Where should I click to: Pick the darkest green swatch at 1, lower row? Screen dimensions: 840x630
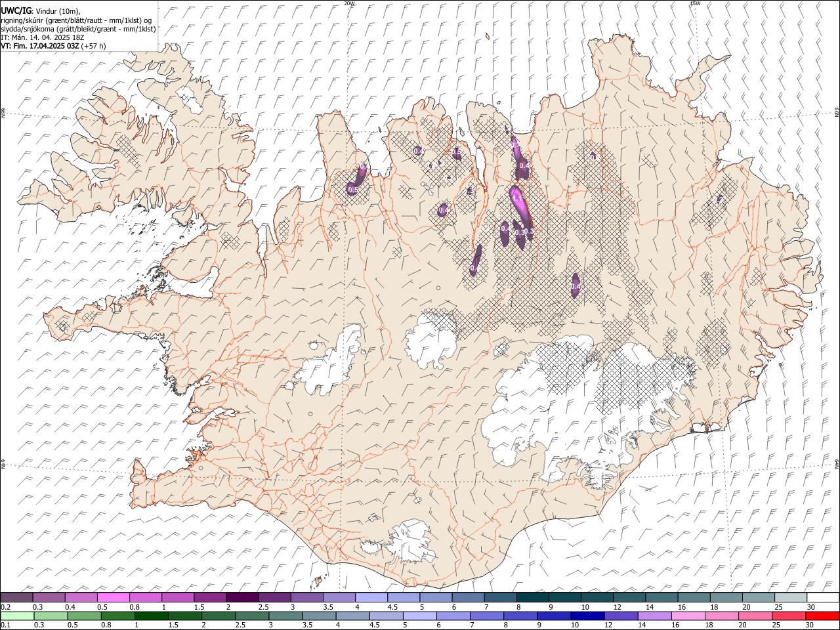tap(152, 616)
